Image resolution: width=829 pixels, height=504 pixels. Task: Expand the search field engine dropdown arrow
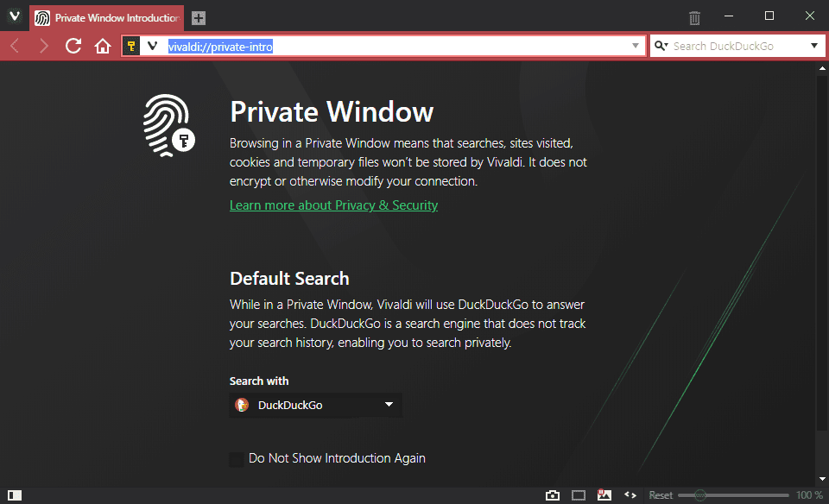click(x=813, y=46)
